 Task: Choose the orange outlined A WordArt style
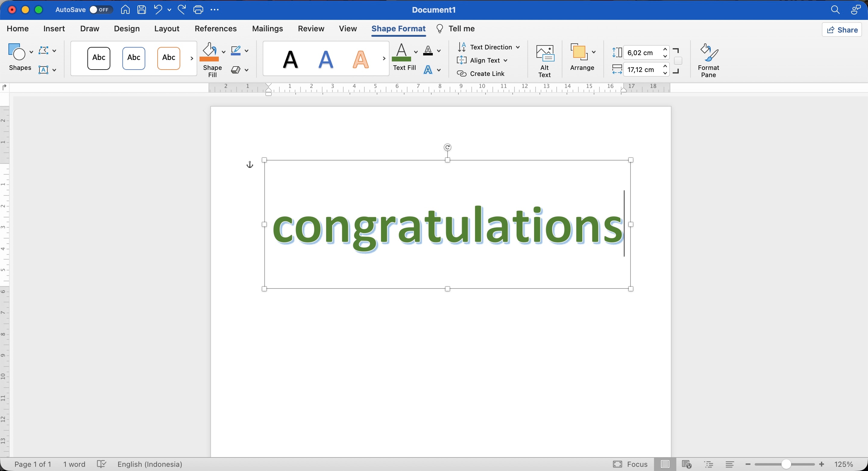[x=360, y=59]
